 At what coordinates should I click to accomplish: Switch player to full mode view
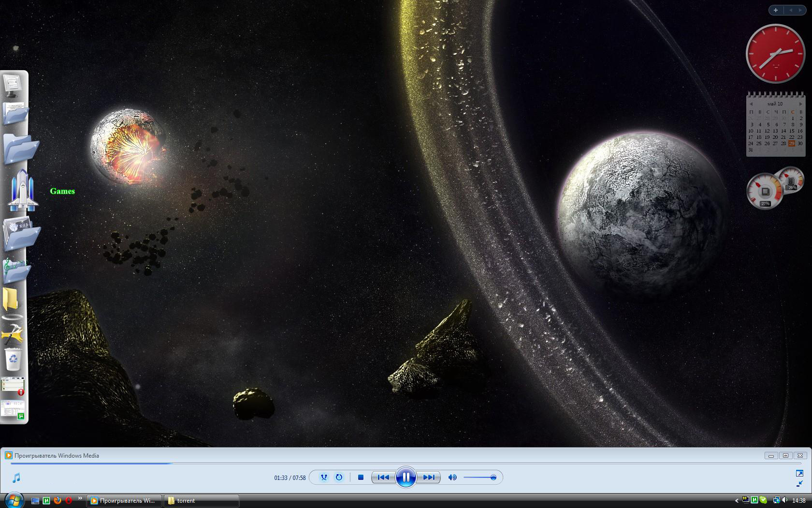pos(799,473)
